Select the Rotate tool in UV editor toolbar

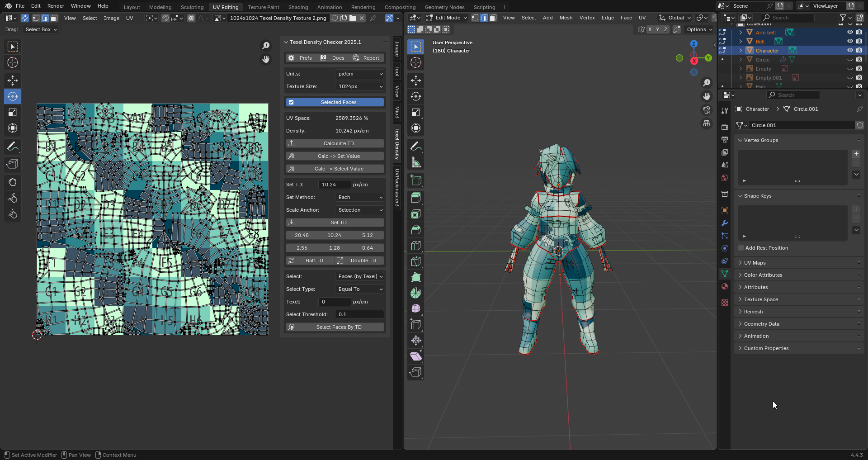pos(13,96)
